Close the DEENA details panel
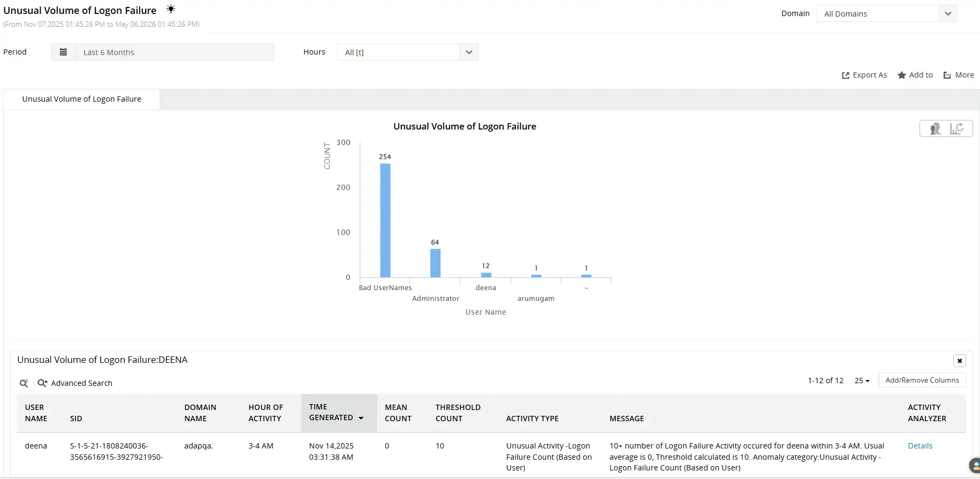Viewport: 980px width, 479px height. tap(960, 361)
